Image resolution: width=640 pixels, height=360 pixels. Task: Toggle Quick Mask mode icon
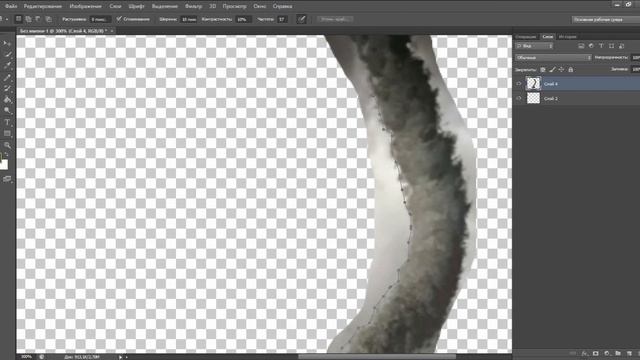tap(7, 179)
